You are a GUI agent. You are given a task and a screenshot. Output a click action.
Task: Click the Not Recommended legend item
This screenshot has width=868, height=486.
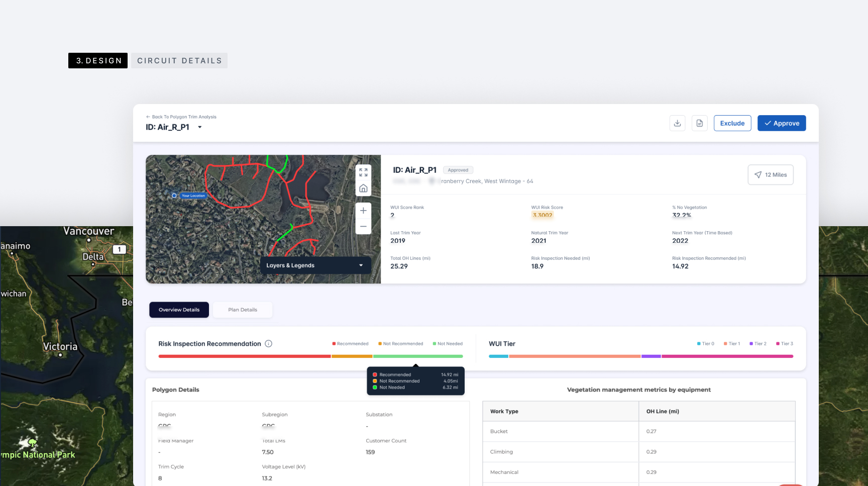click(x=401, y=344)
